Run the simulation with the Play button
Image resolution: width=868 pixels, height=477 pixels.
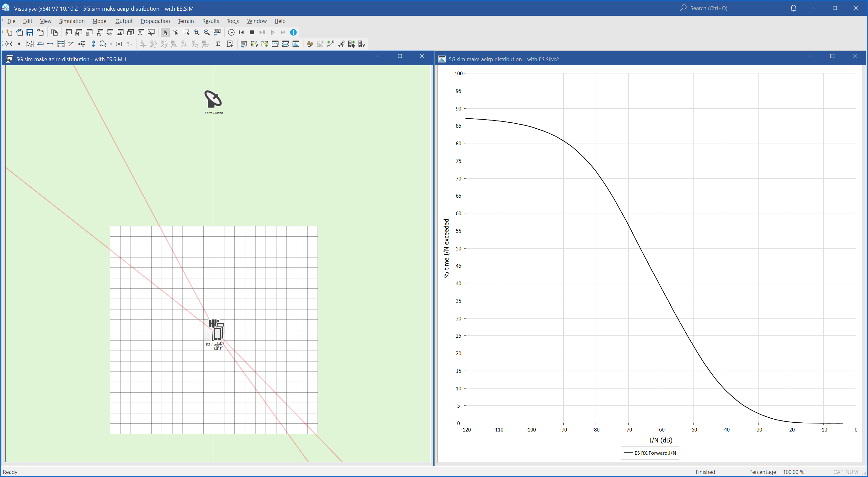pos(273,32)
